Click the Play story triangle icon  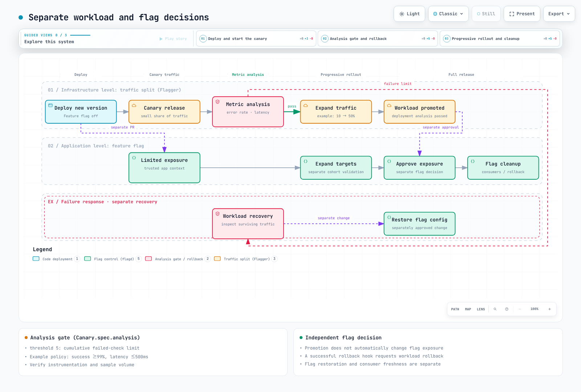click(161, 39)
